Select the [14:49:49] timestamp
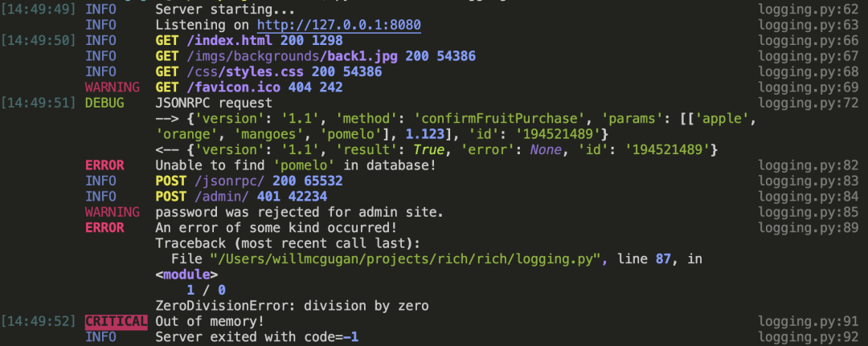 pyautogui.click(x=39, y=10)
